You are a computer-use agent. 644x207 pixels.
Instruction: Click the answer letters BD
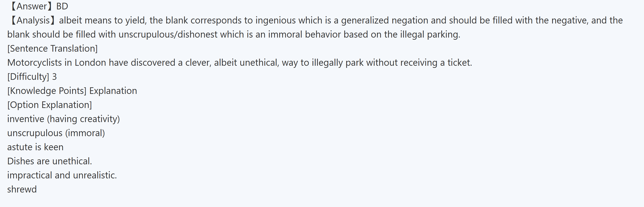click(x=62, y=6)
